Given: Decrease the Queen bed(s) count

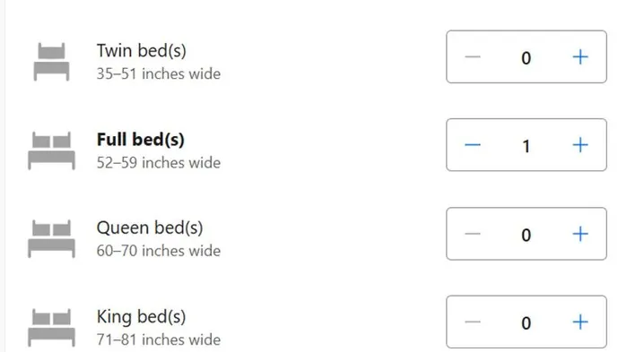Looking at the screenshot, I should pyautogui.click(x=473, y=234).
